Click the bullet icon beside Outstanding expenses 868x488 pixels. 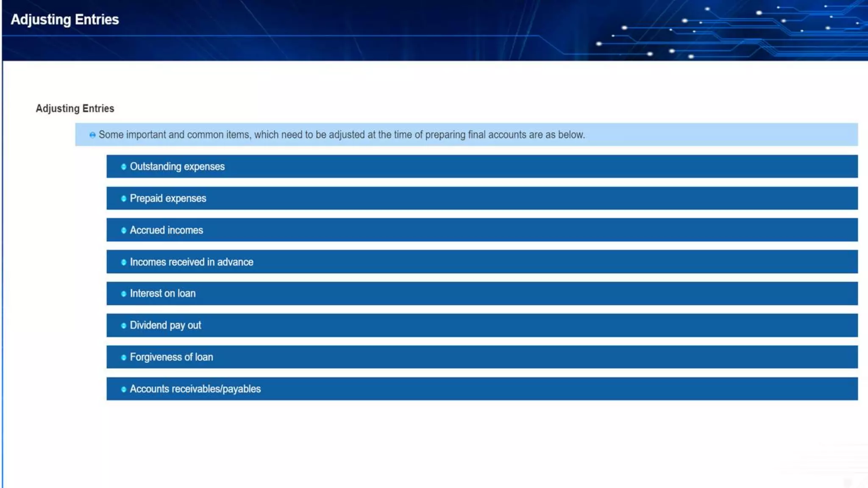click(123, 167)
